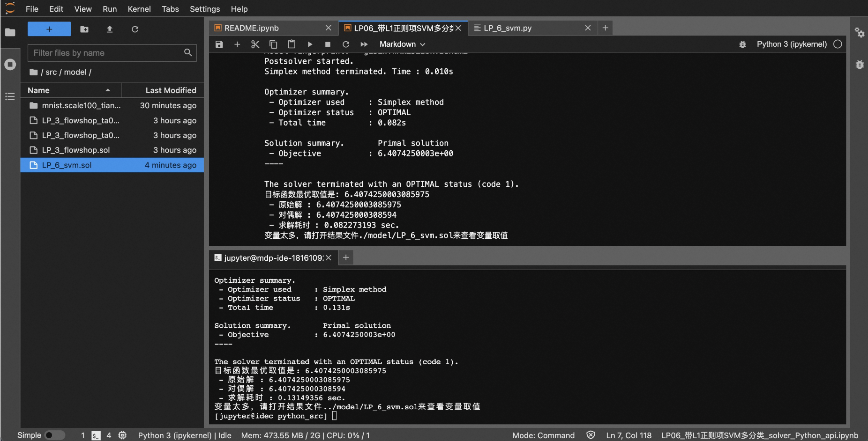Screen dimensions: 868x441
Task: Click the kernel status circle indicator
Action: pyautogui.click(x=838, y=44)
